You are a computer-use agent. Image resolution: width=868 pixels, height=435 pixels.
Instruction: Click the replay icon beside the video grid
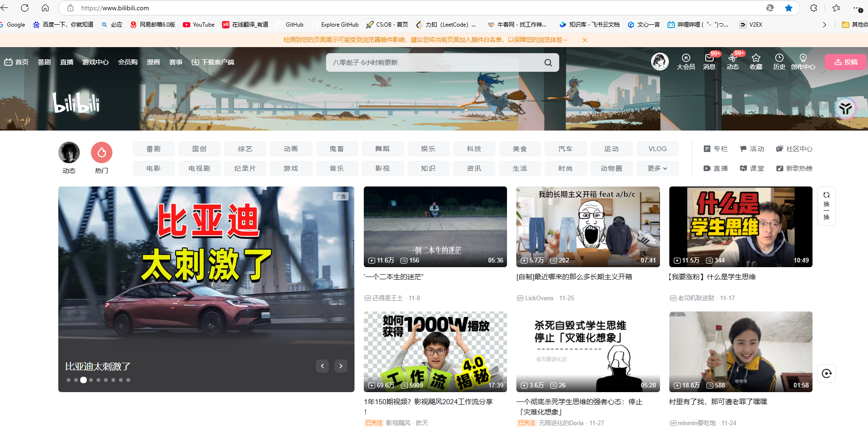coord(826,373)
